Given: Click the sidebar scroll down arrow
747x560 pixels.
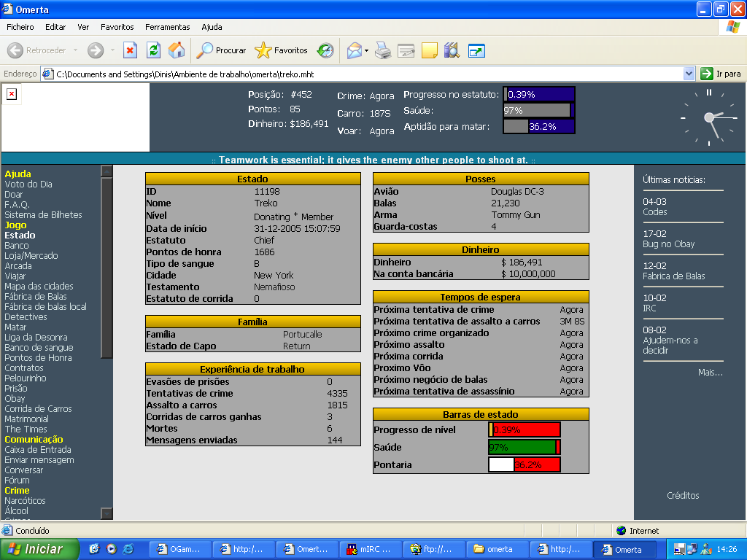Looking at the screenshot, I should [107, 513].
